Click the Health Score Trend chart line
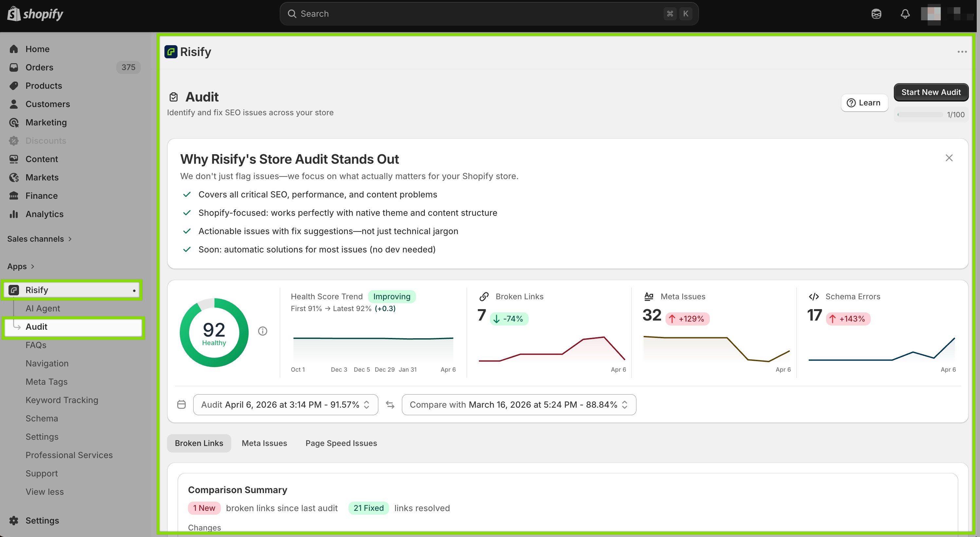Image resolution: width=980 pixels, height=537 pixels. point(373,338)
